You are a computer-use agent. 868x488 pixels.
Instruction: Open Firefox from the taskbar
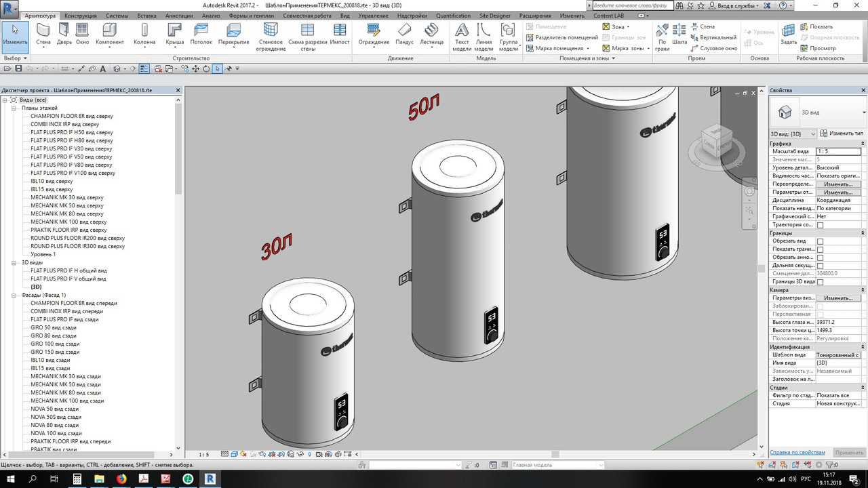[x=121, y=479]
